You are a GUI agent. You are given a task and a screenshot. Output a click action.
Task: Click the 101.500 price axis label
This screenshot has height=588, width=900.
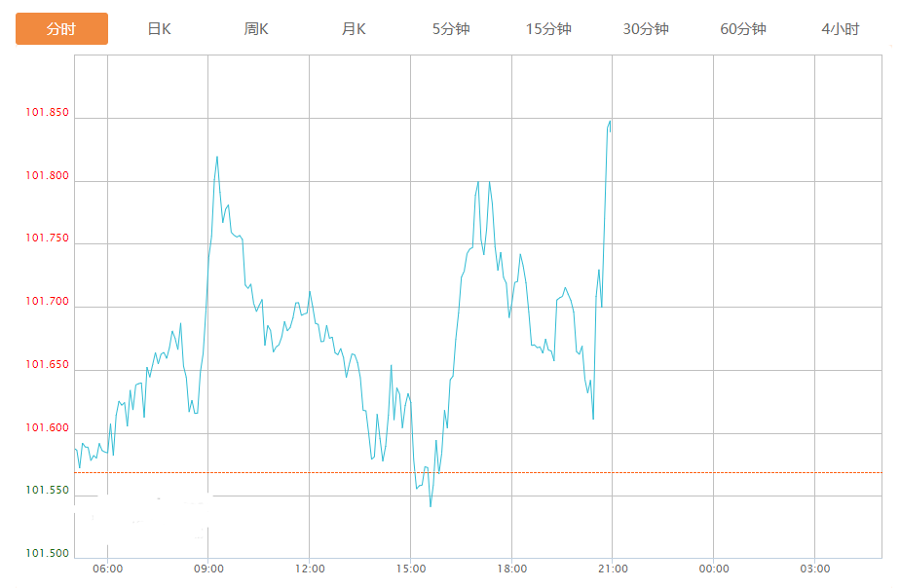point(48,554)
